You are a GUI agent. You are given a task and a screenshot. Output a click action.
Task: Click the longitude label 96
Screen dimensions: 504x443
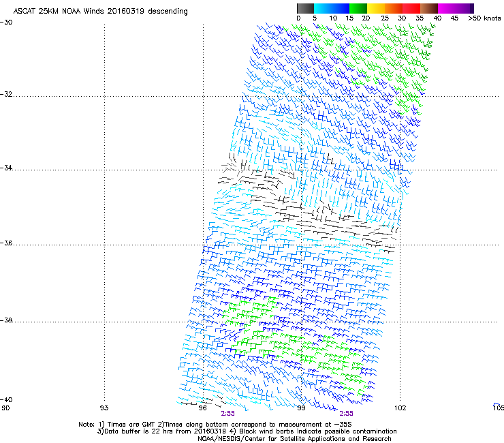pos(202,408)
